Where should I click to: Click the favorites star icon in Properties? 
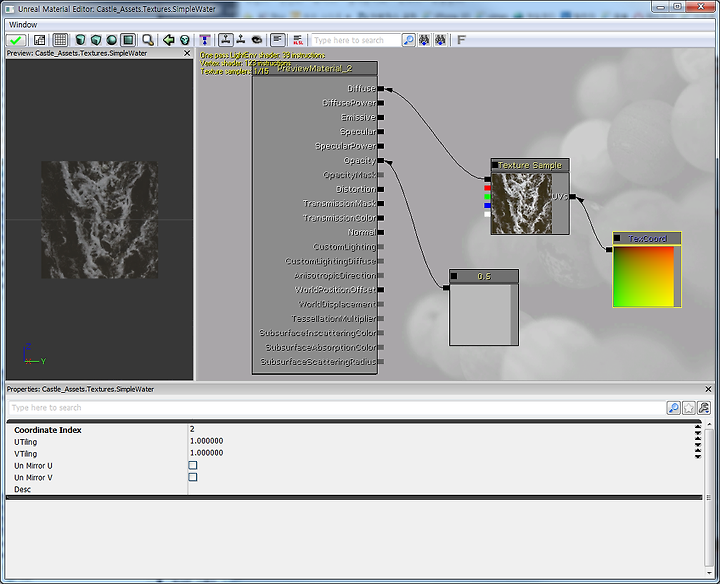tap(688, 408)
